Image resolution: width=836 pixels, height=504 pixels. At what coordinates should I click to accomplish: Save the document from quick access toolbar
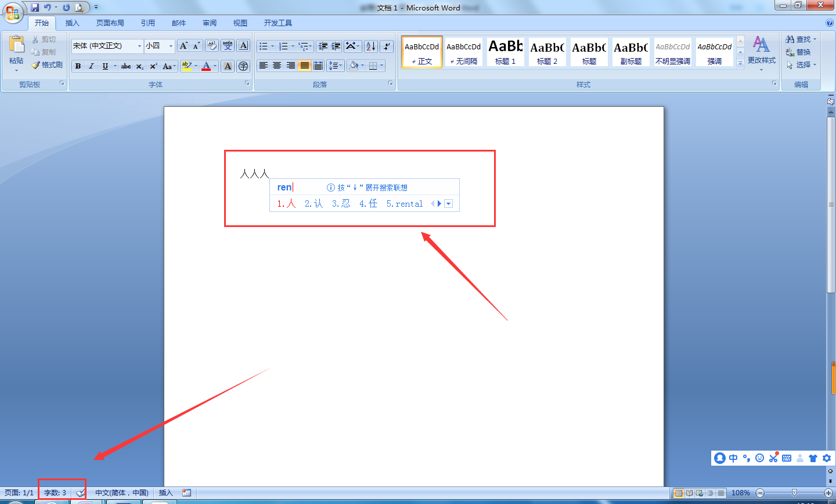pyautogui.click(x=35, y=8)
